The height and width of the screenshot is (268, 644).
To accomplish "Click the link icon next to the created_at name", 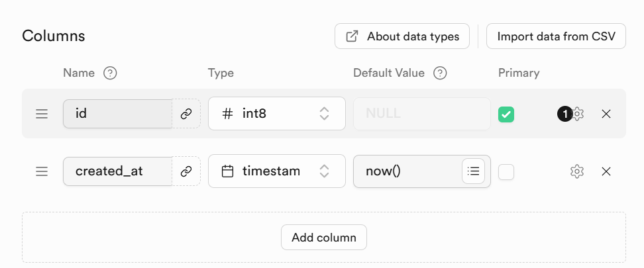I will 186,171.
